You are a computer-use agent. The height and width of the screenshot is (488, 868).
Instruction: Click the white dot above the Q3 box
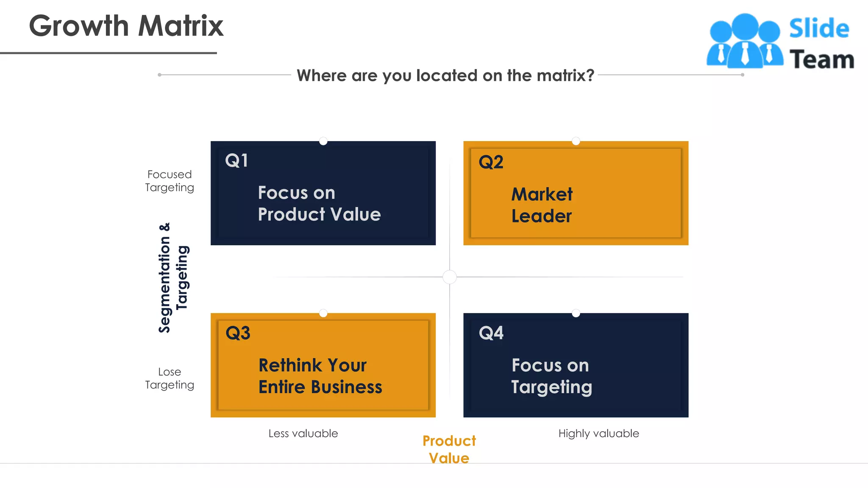point(323,313)
